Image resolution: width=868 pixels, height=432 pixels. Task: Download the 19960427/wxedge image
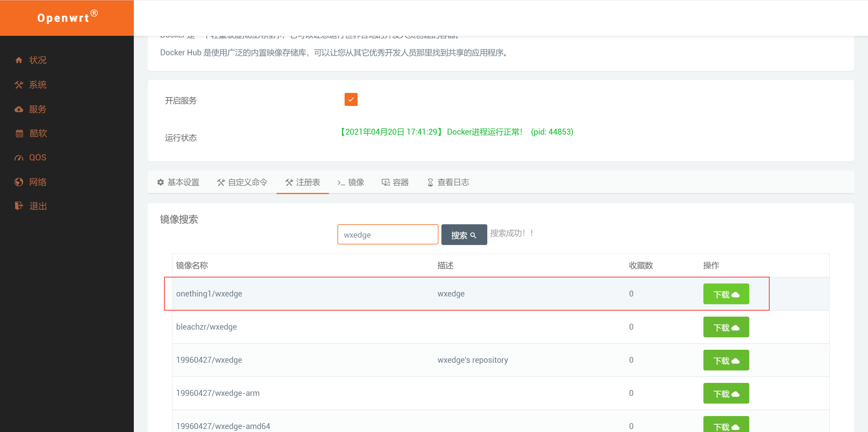[x=726, y=360]
